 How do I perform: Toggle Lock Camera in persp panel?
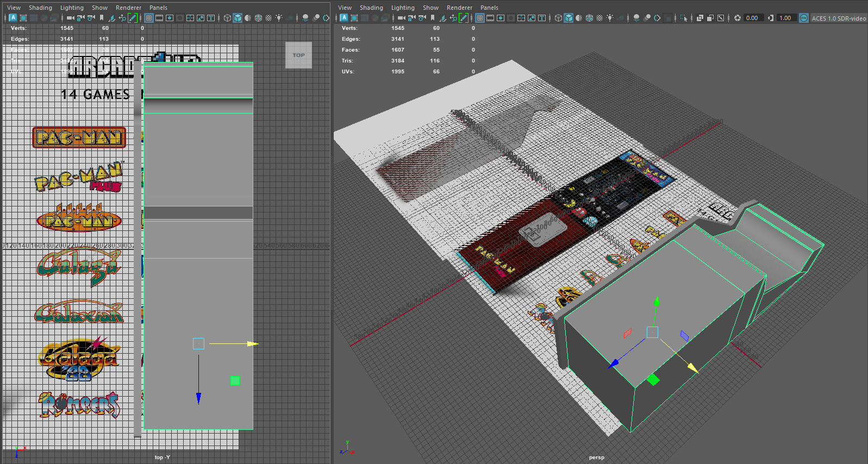click(411, 18)
